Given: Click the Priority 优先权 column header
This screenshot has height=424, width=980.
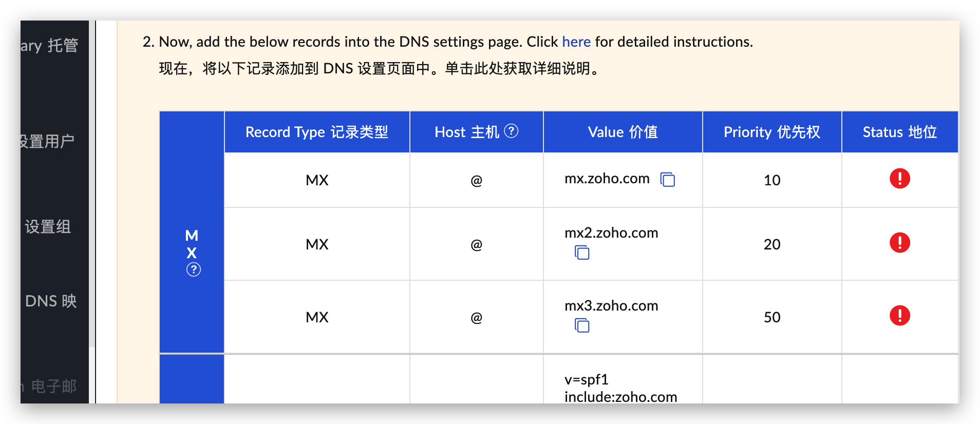Looking at the screenshot, I should (772, 132).
